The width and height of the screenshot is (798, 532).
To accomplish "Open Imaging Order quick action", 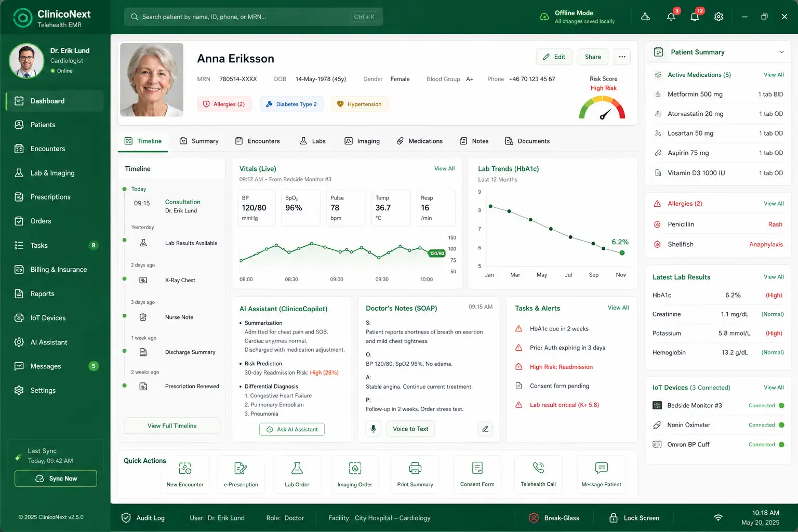I will (x=355, y=473).
